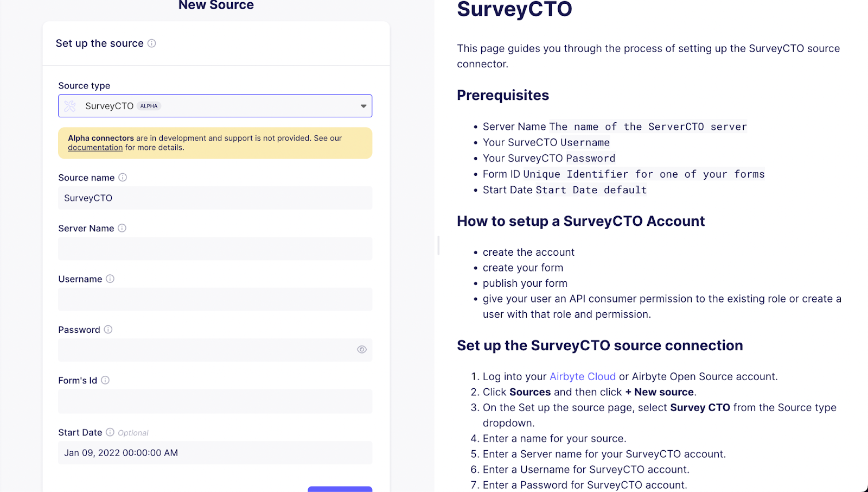Click info icon beside Username label
This screenshot has width=868, height=492.
click(110, 279)
